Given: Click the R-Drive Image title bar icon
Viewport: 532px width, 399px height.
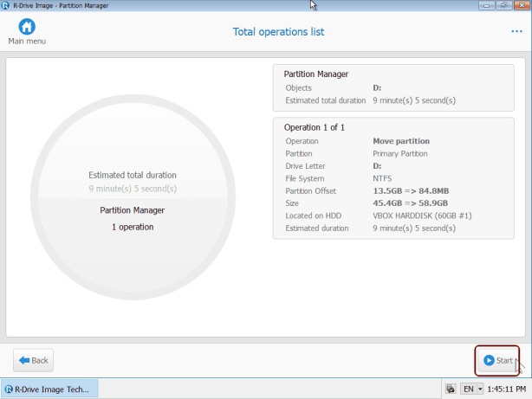Looking at the screenshot, I should 5,5.
